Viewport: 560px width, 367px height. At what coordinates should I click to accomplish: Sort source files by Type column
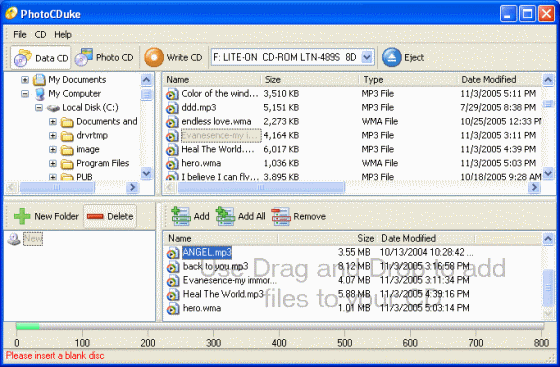(408, 80)
